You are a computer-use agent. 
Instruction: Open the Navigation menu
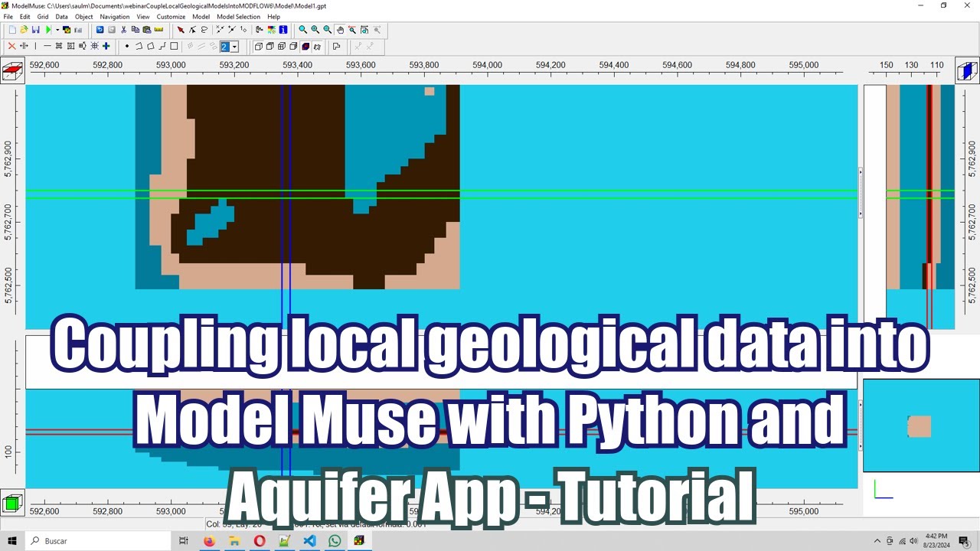pos(115,16)
